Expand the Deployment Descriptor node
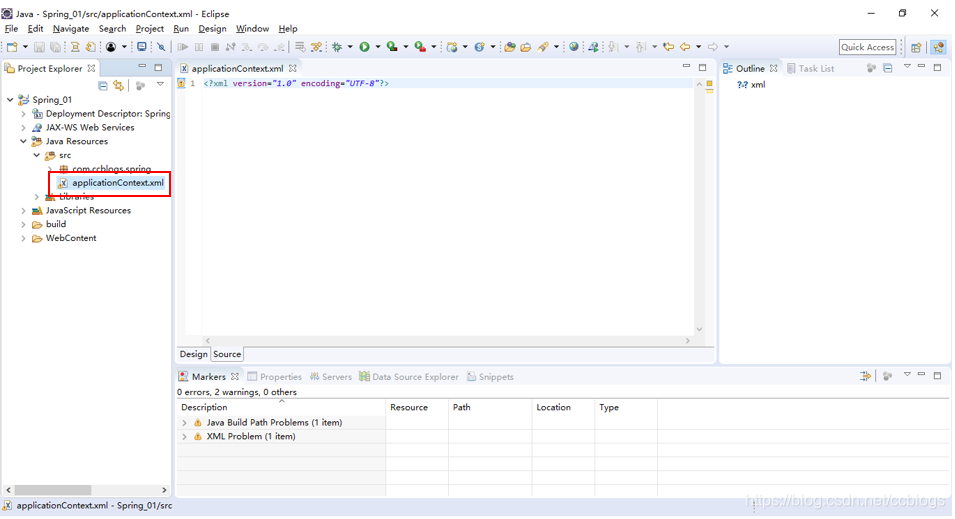This screenshot has width=955, height=519. coord(24,113)
